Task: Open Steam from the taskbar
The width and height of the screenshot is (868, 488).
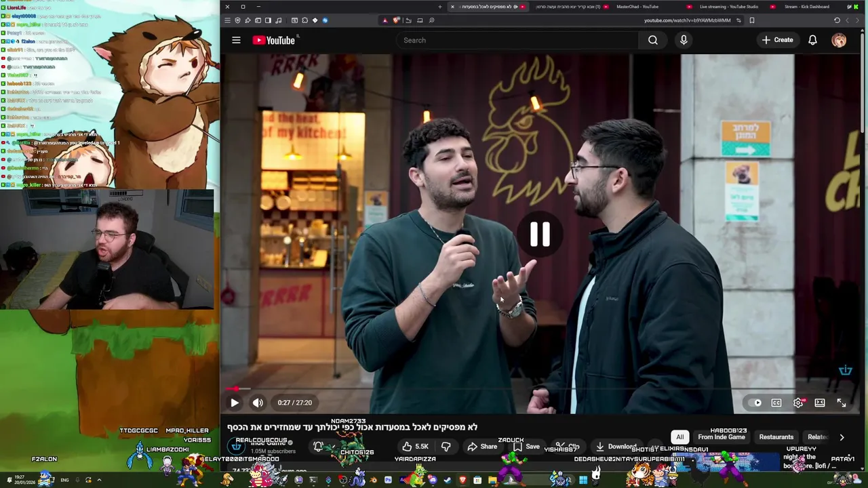Action: coord(448,480)
